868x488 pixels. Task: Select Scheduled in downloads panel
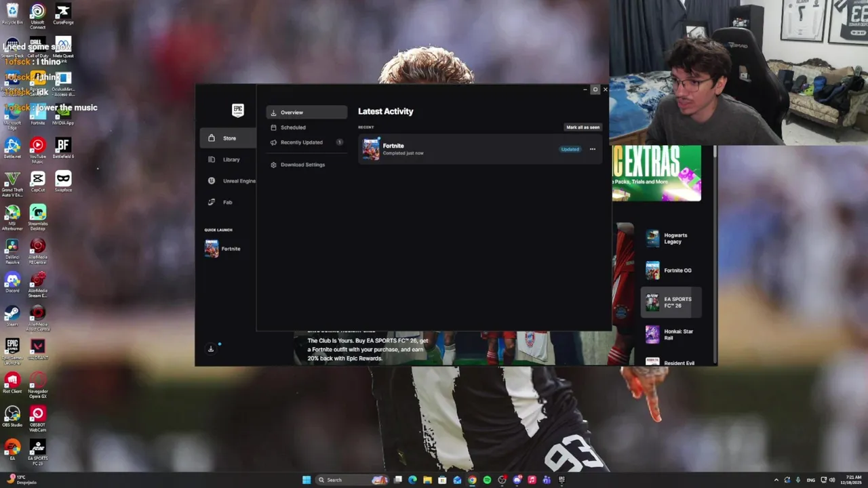[x=307, y=127]
